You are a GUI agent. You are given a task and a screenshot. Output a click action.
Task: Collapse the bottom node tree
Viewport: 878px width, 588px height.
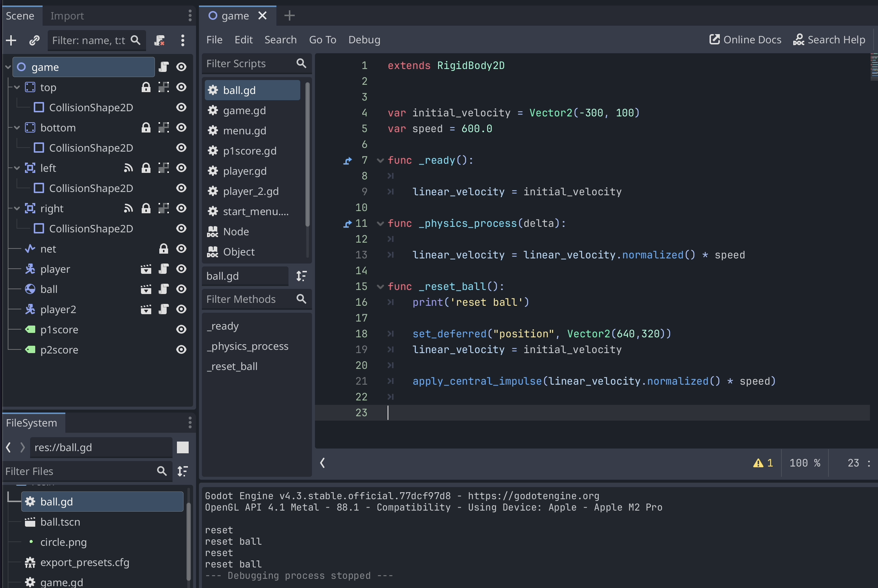[17, 128]
